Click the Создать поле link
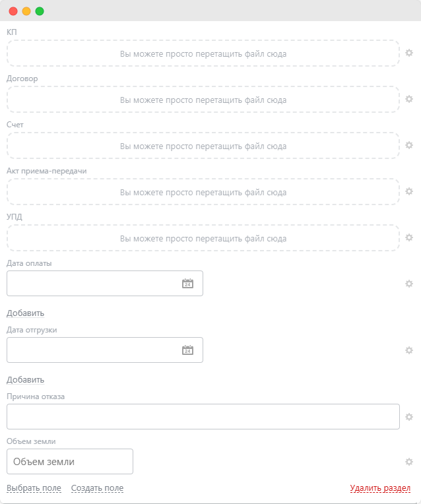Screen dimensions: 421x504 point(97,488)
